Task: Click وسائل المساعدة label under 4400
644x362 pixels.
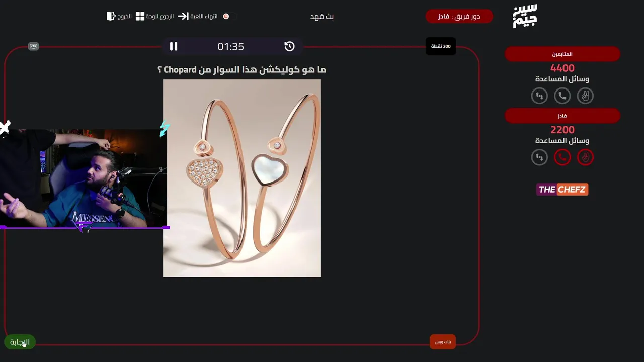Action: [x=562, y=79]
